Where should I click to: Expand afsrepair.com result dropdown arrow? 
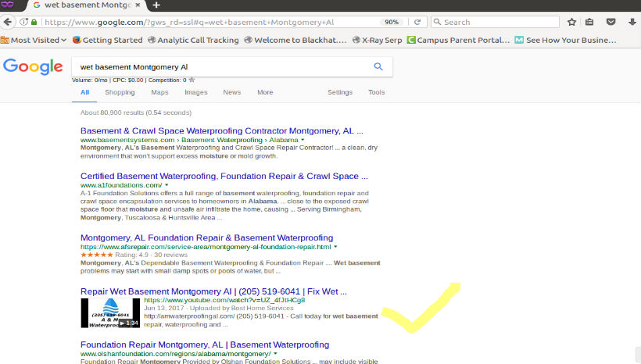click(x=335, y=247)
